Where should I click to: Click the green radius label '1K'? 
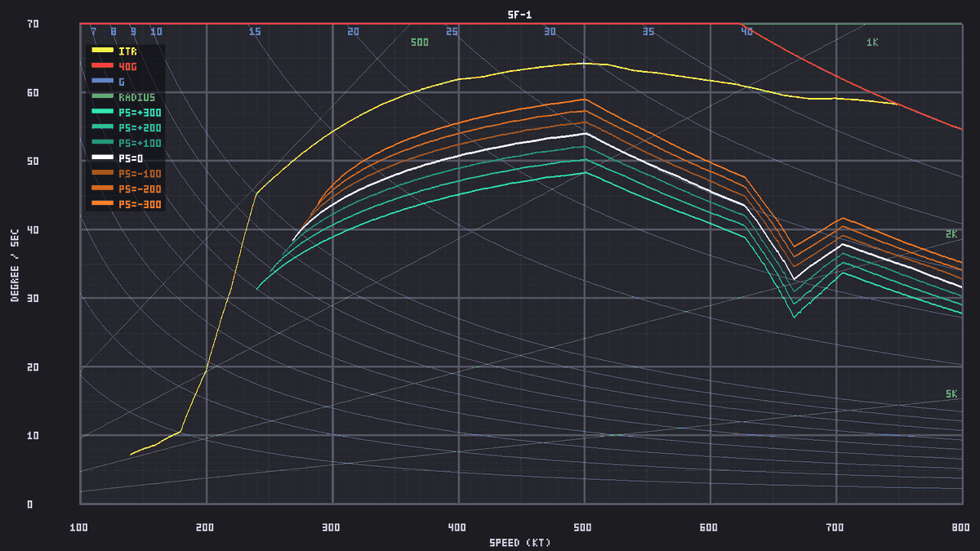pos(872,42)
